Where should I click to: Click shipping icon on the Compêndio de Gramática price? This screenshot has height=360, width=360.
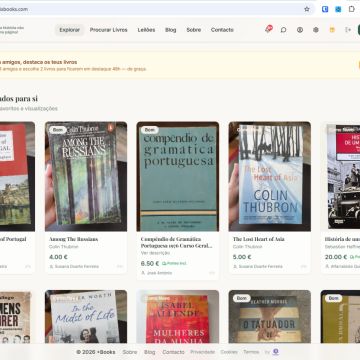coord(164,263)
